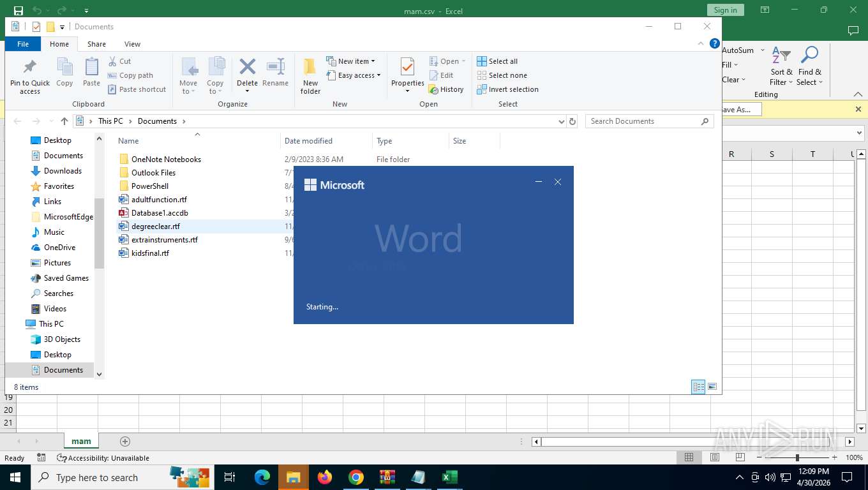868x490 pixels.
Task: Click the Search Documents field
Action: pyautogui.click(x=649, y=121)
